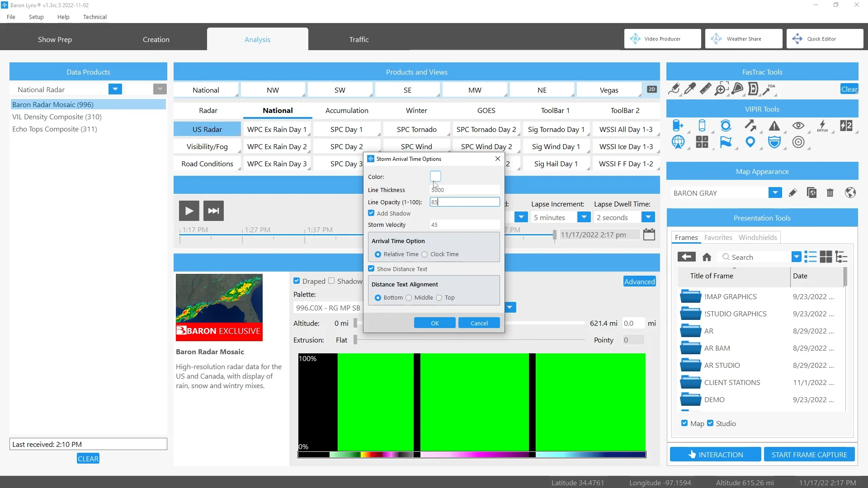
Task: Open the 1-2-3-4 grid panel tool
Action: (702, 142)
